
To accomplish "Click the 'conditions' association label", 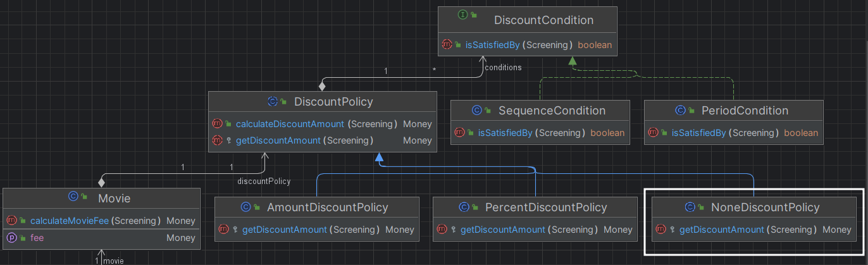I will 503,67.
